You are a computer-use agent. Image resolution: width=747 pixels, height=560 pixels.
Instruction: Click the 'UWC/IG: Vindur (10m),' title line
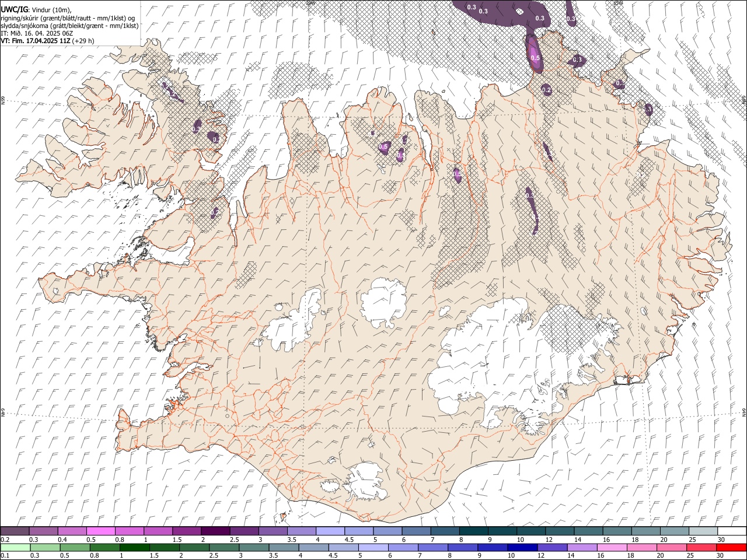(x=36, y=10)
